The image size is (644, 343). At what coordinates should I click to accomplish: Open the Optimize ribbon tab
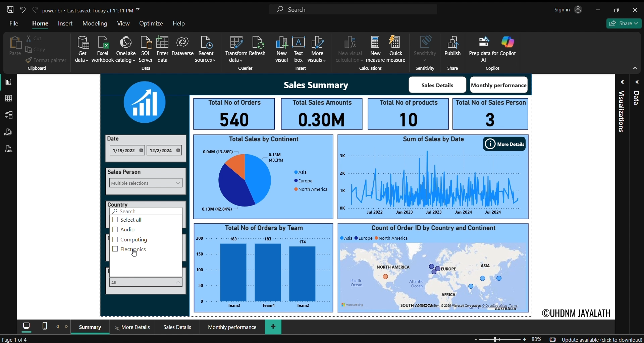point(152,24)
